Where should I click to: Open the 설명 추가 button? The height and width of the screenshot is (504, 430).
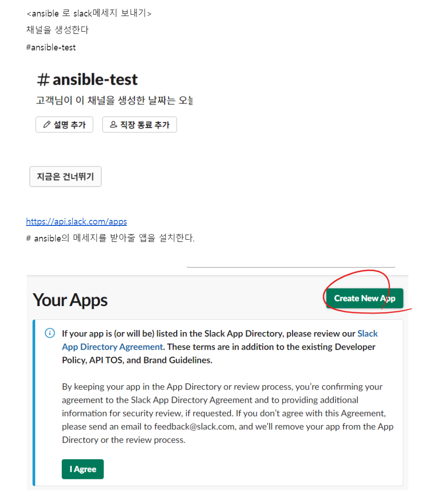click(64, 124)
